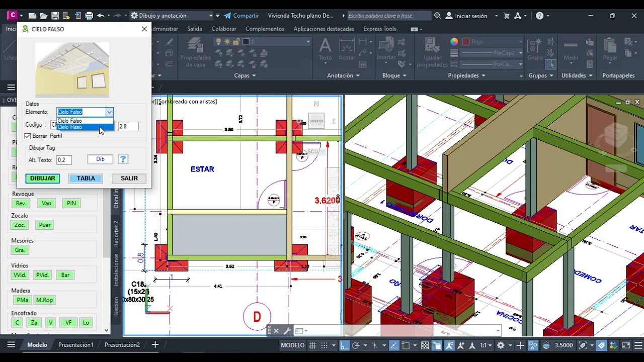Viewport: 644px width, 362px height.
Task: Click the help question mark icon in dialog
Action: [123, 159]
